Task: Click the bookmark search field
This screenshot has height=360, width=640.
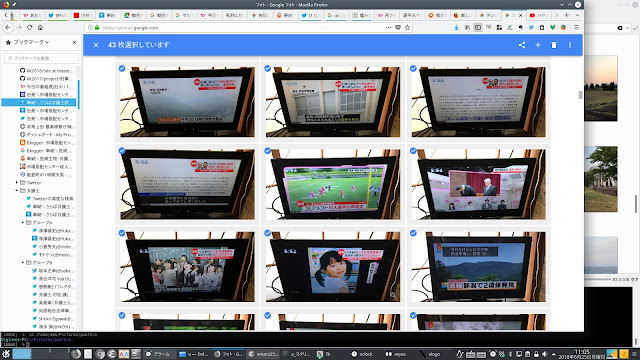Action: click(41, 58)
